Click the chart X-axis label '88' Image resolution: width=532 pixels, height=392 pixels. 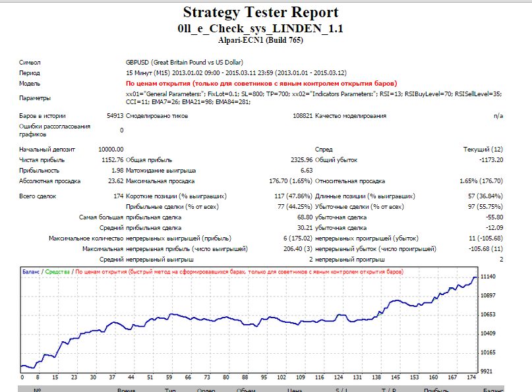point(245,377)
